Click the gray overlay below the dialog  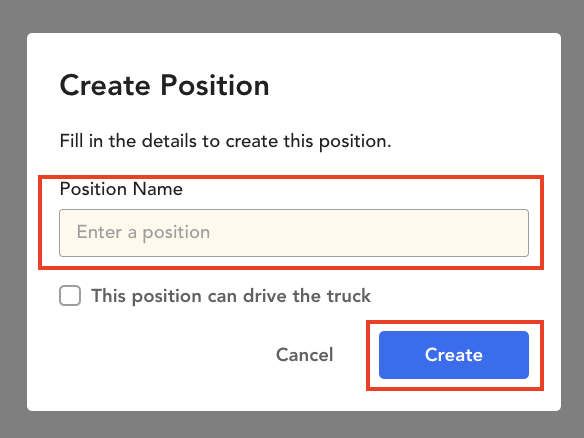tap(292, 425)
